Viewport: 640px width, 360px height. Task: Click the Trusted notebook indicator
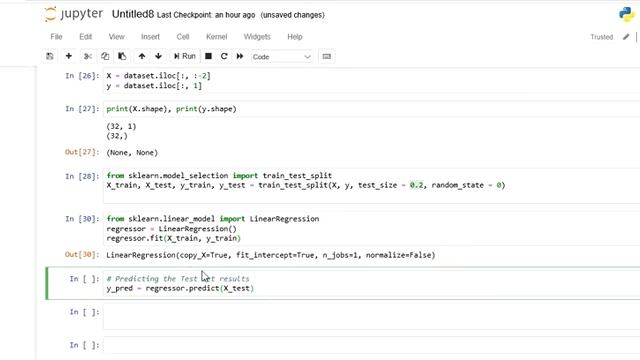(602, 37)
